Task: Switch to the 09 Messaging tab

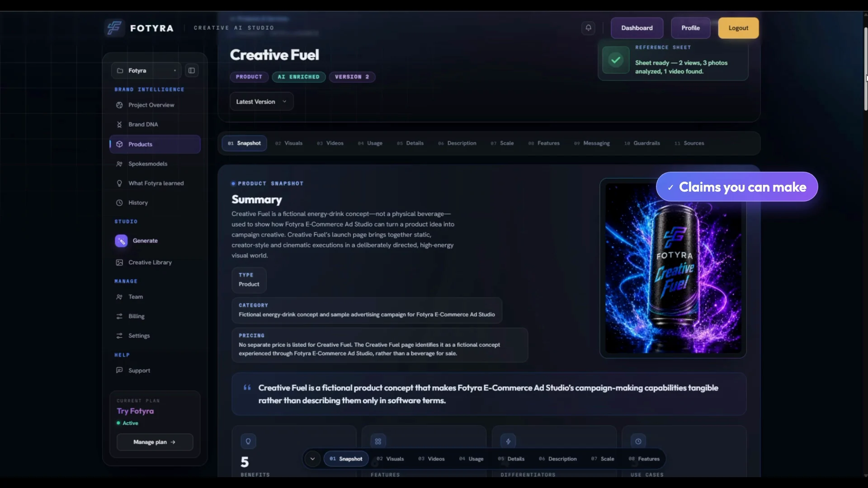Action: click(x=592, y=143)
